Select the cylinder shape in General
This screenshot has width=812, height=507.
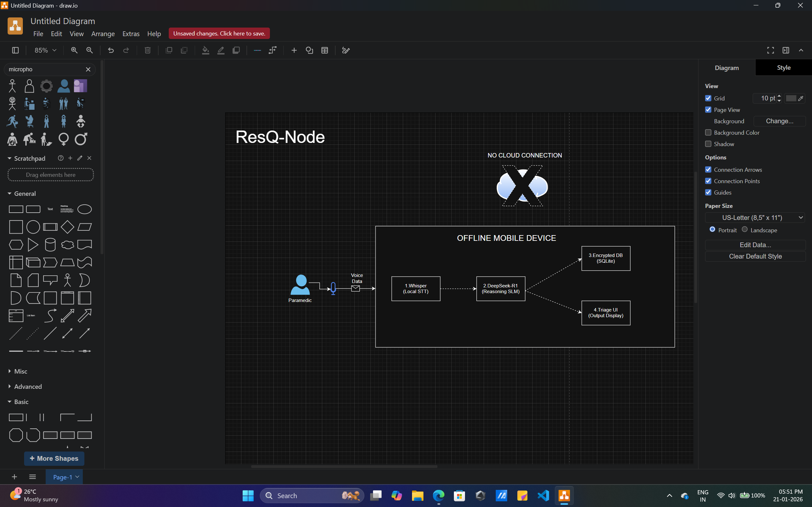(50, 245)
